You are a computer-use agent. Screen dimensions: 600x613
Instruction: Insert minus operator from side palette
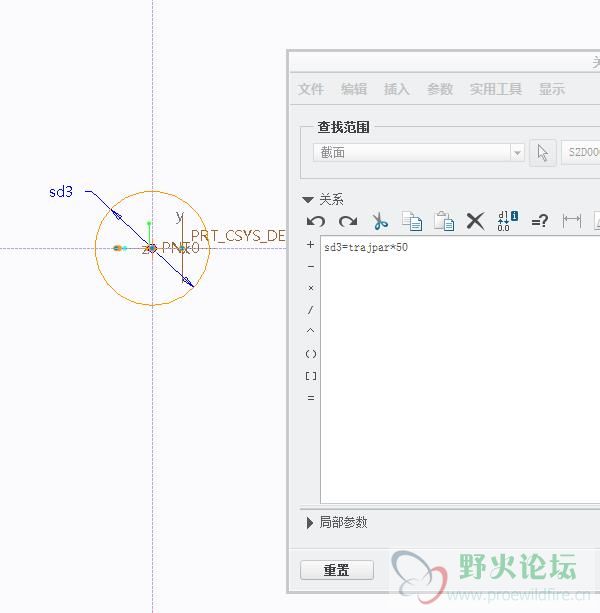tap(311, 266)
